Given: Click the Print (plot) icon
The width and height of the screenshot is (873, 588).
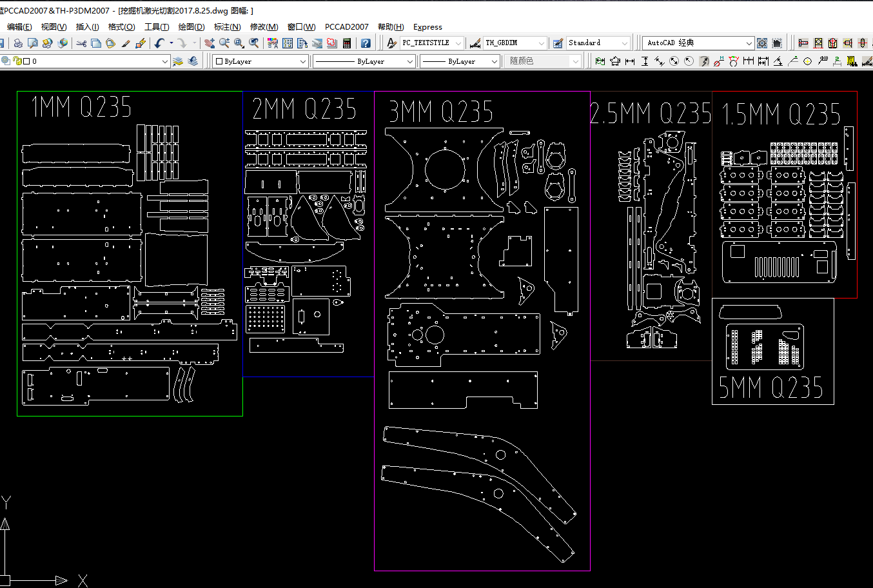Looking at the screenshot, I should pos(18,43).
